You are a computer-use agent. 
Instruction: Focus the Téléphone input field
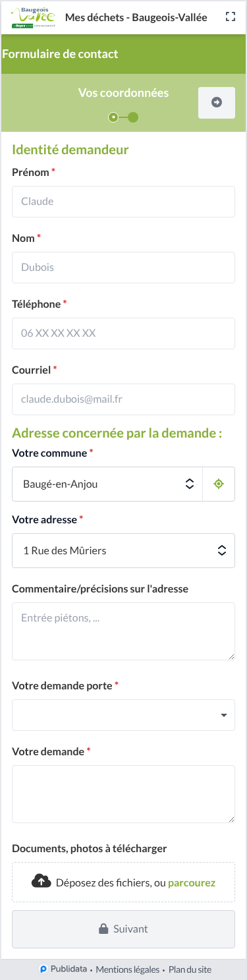click(x=123, y=333)
